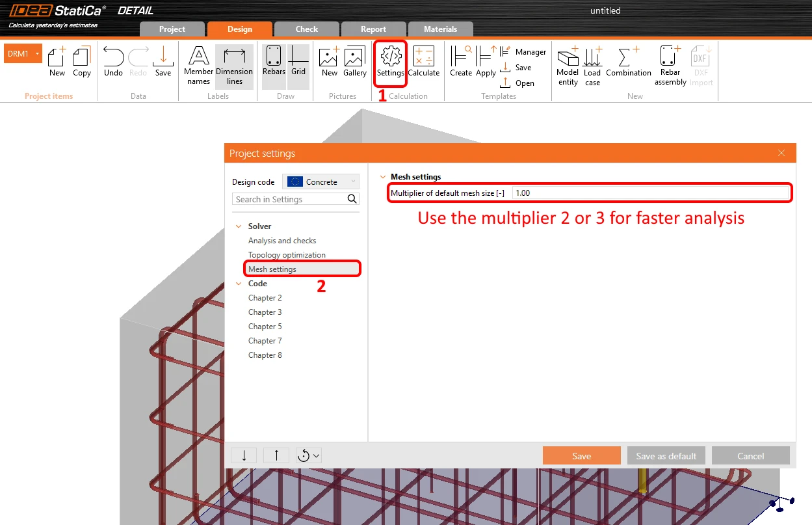Open the calculation Settings icon
Viewport: 812px width, 525px height.
[x=390, y=62]
